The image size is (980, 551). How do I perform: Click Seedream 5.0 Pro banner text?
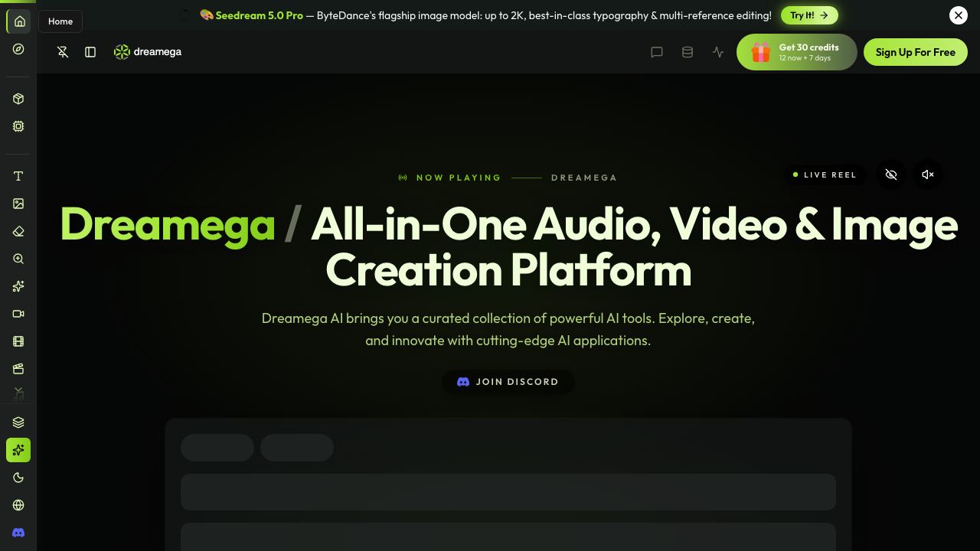(x=260, y=15)
